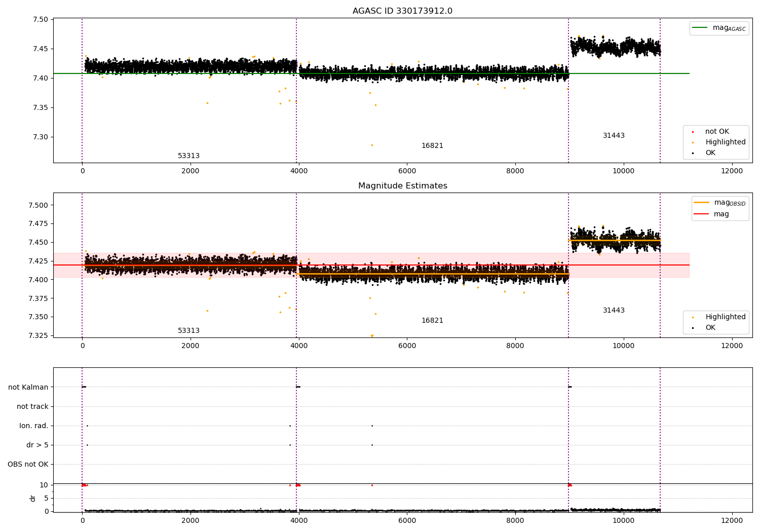Click the 7.325 tick label of middle plot
Viewport: 760px width, 532px height.
coord(38,336)
